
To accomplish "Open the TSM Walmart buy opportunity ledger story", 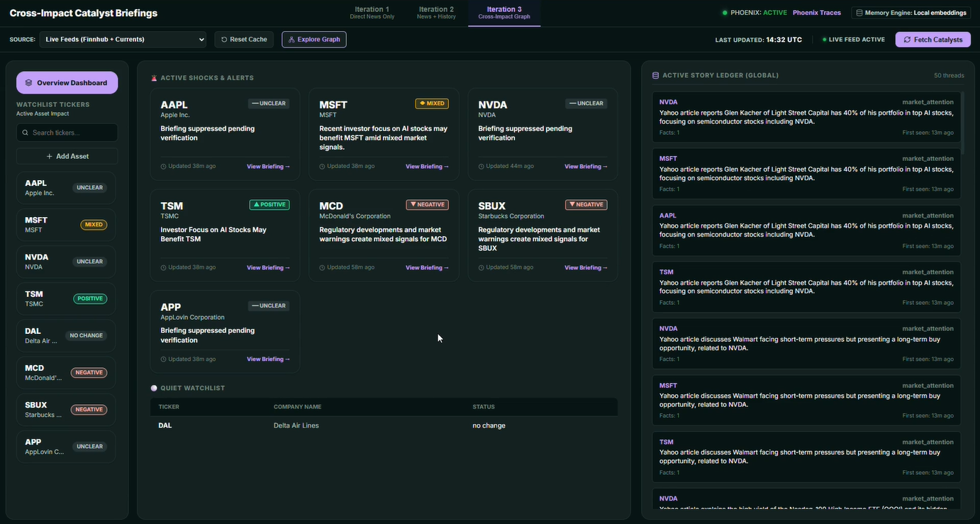I will pyautogui.click(x=806, y=457).
